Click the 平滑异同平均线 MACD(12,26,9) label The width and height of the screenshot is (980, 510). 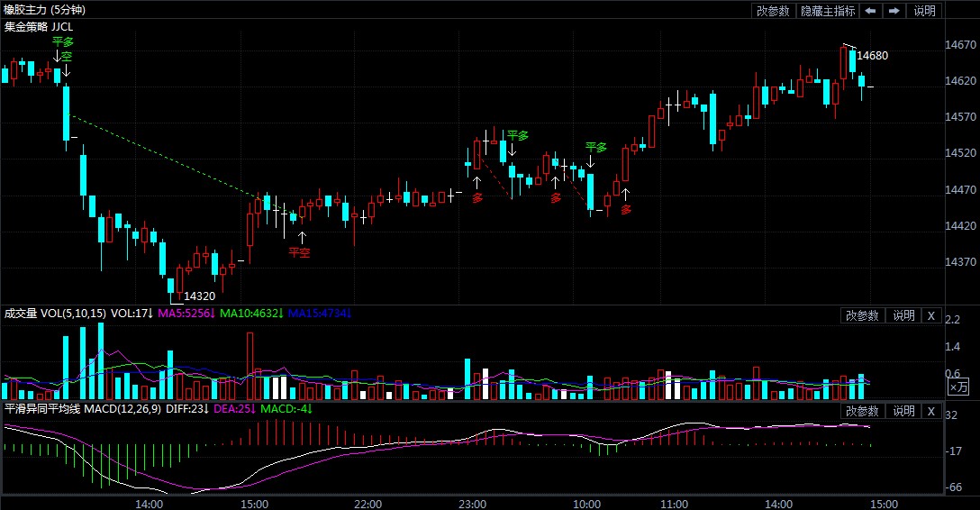pyautogui.click(x=83, y=409)
